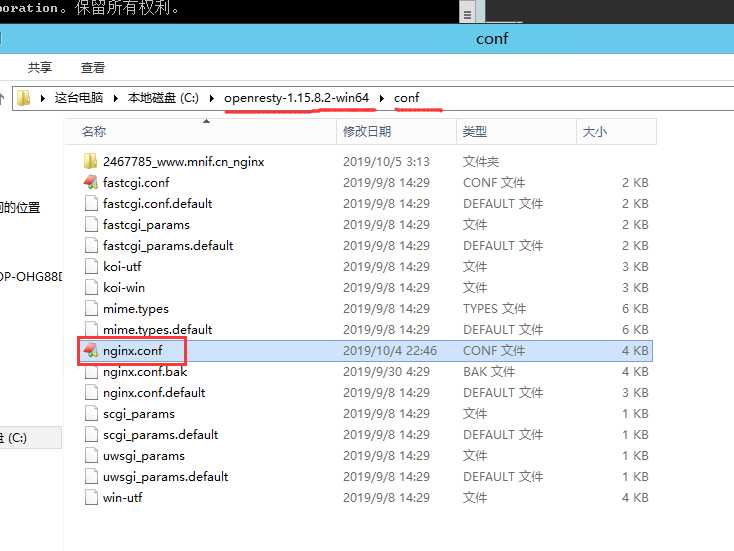
Task: Click the win-utf file icon
Action: tap(91, 498)
